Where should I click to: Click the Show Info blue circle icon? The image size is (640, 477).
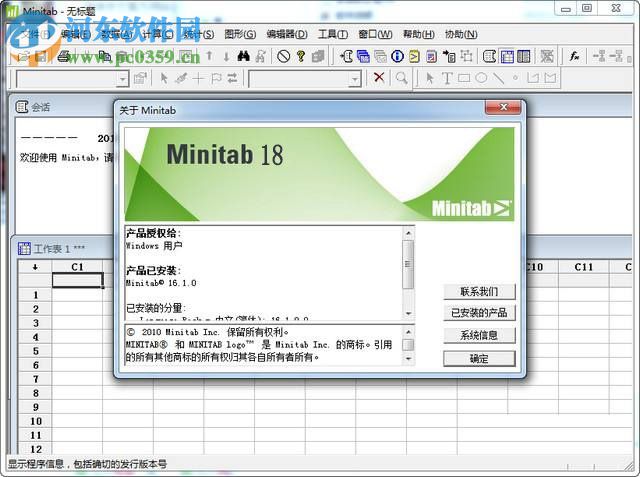pos(397,56)
